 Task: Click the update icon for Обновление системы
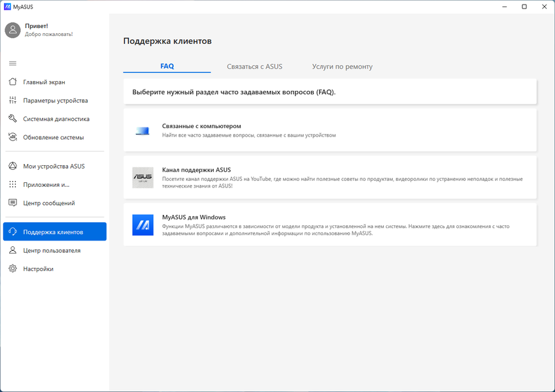click(12, 137)
